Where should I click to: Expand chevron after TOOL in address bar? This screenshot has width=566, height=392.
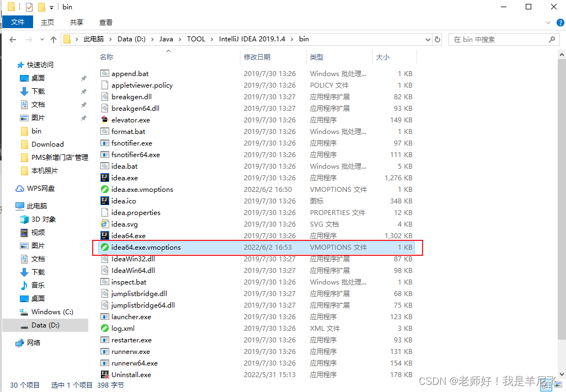(x=211, y=39)
